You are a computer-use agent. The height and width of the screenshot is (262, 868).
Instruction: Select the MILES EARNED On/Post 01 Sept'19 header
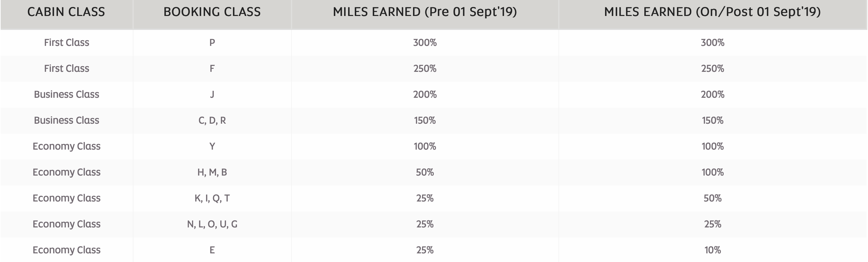712,12
